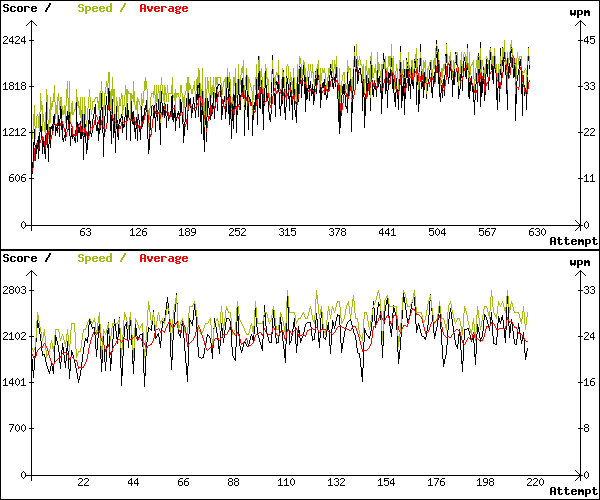Select the 606 tick on top score axis
The width and height of the screenshot is (600, 500).
18,178
